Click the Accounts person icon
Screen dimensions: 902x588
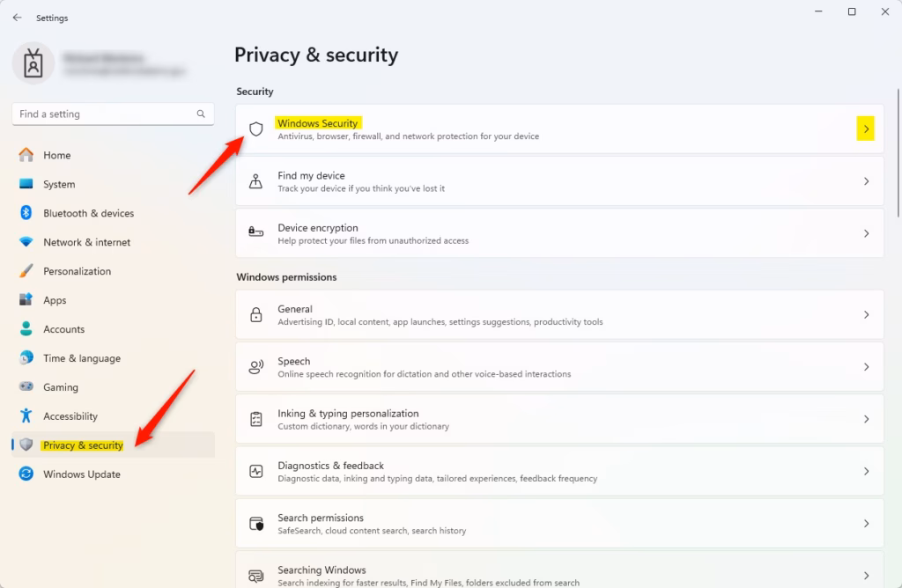click(26, 329)
